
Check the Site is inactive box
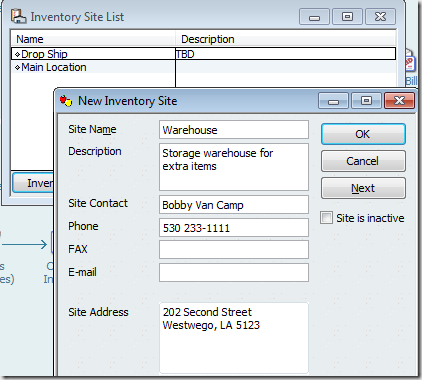(326, 218)
